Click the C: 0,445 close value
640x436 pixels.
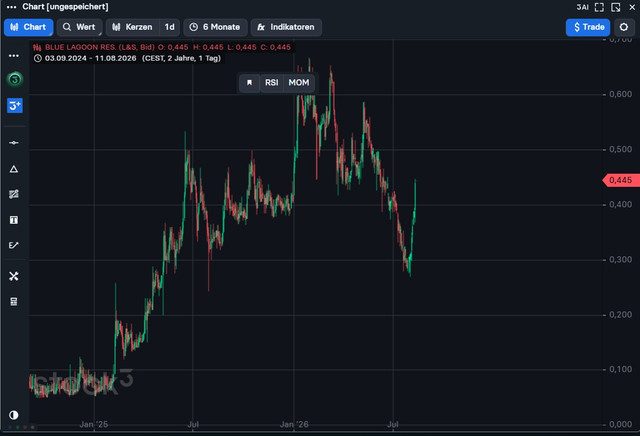point(276,47)
